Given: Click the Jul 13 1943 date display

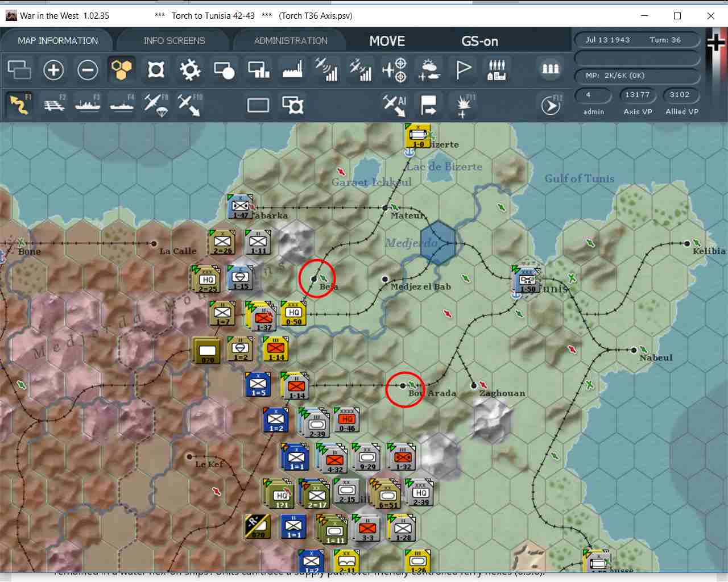Looking at the screenshot, I should point(608,40).
